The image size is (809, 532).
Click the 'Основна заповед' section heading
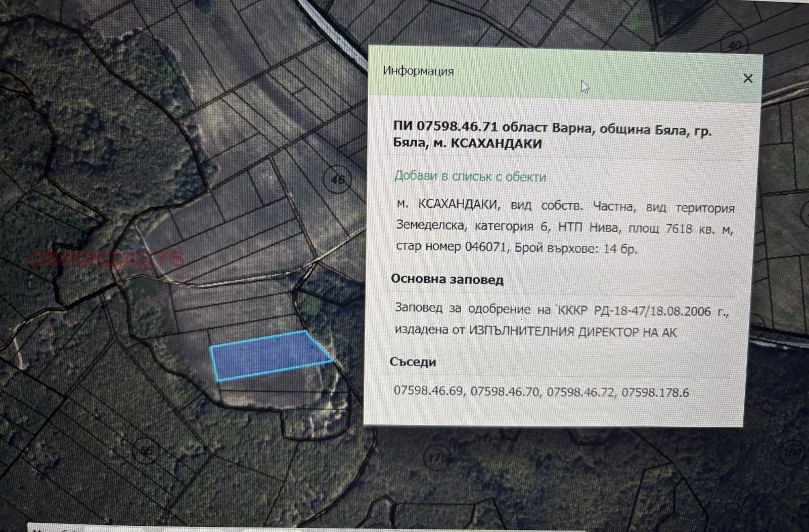point(447,279)
